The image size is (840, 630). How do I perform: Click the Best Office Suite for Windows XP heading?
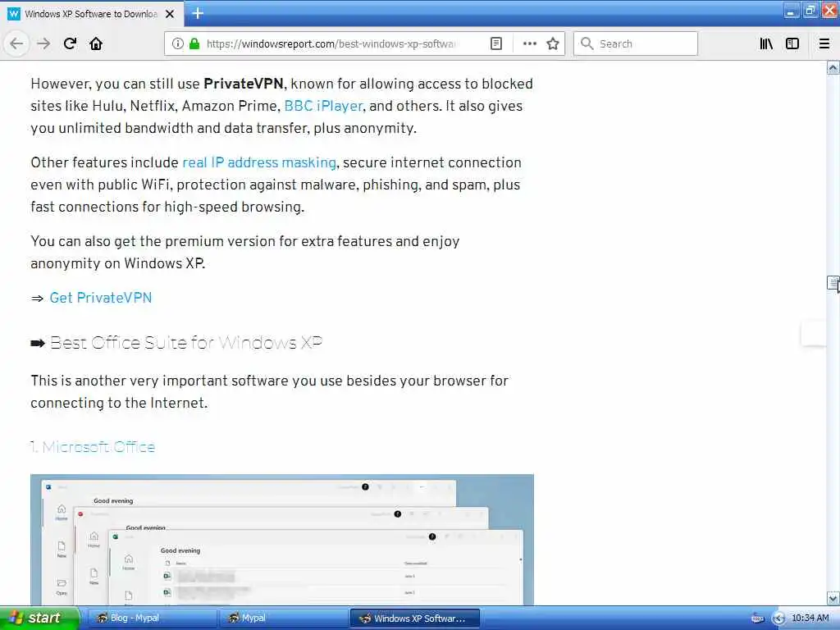[186, 343]
